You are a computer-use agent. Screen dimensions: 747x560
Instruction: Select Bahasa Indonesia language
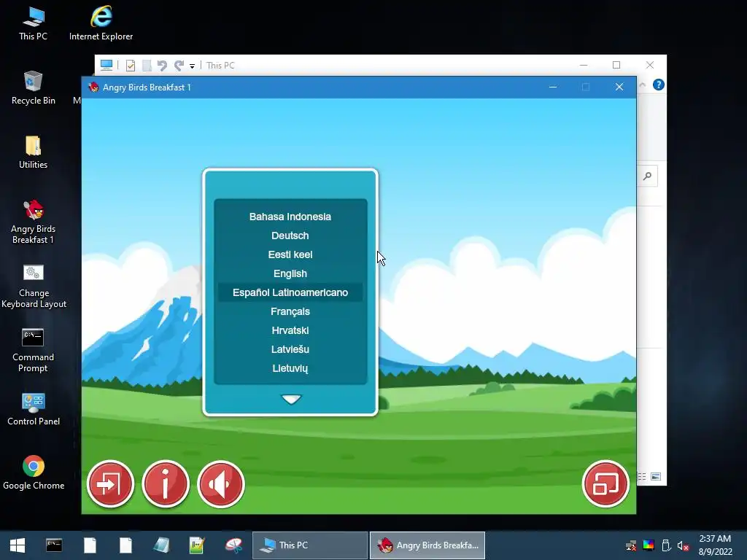coord(290,217)
